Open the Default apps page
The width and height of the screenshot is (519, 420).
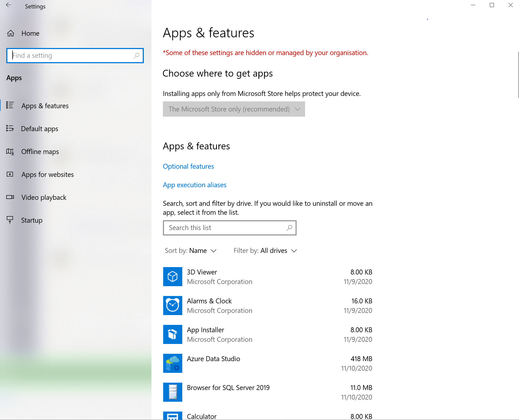click(x=40, y=129)
